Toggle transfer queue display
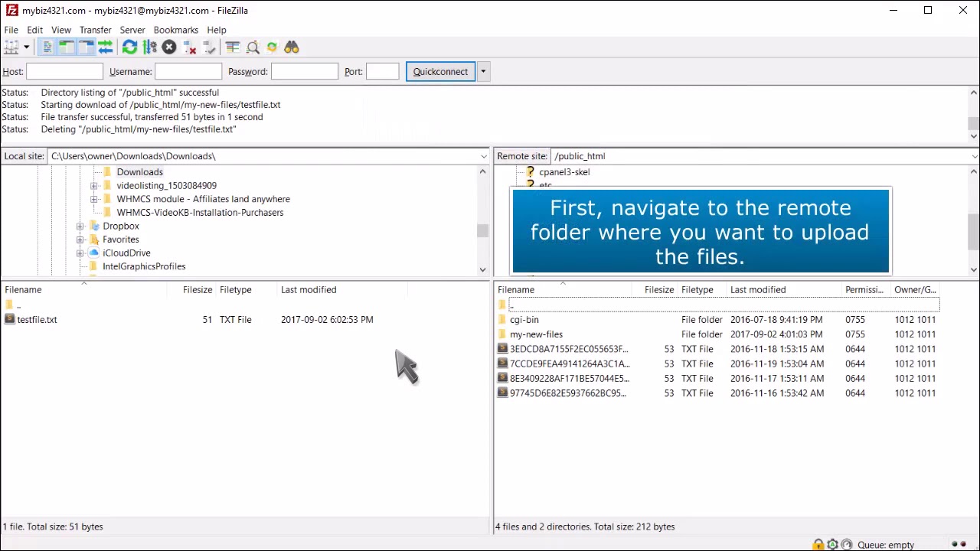 coord(106,47)
